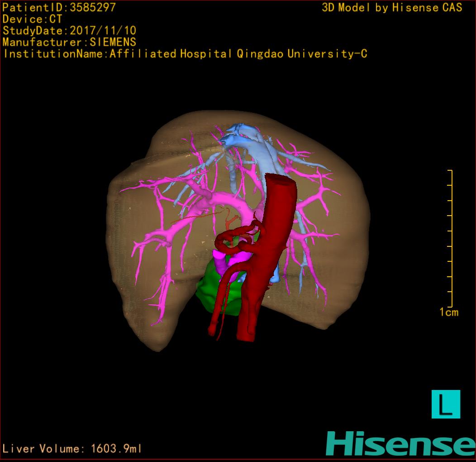
Task: Select the coiled dark red artery loop
Action: 235,236
